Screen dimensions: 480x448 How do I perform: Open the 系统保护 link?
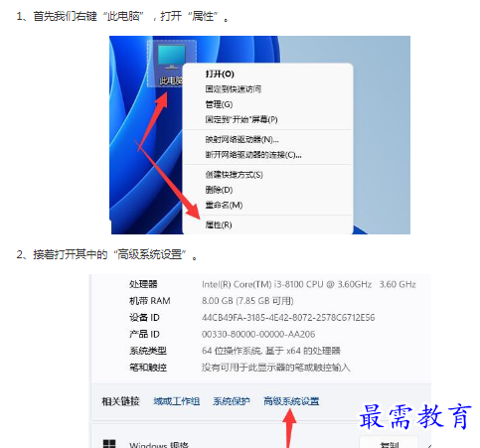(232, 401)
